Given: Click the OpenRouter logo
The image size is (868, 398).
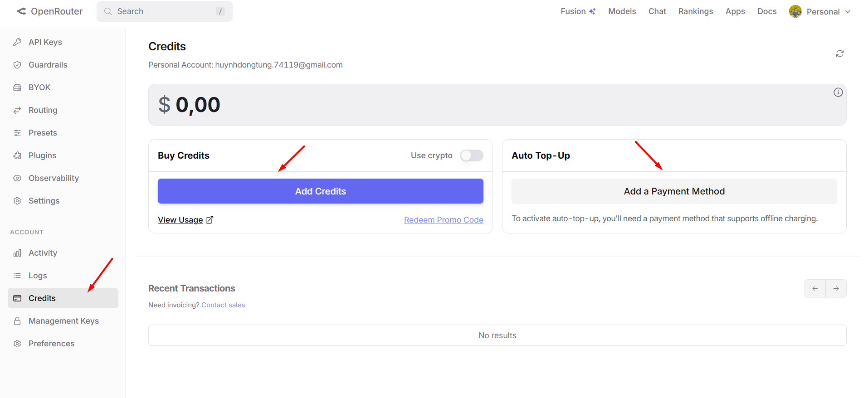Looking at the screenshot, I should click(x=50, y=11).
